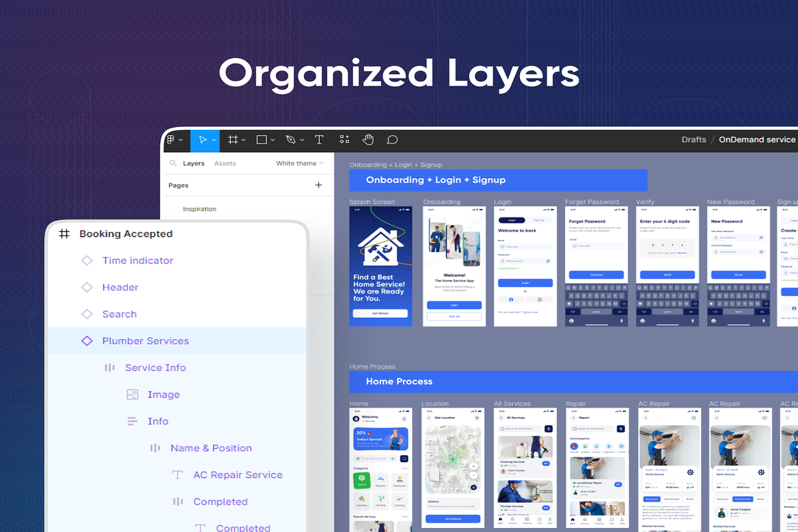
Task: Click the Verify frame label
Action: (x=645, y=202)
